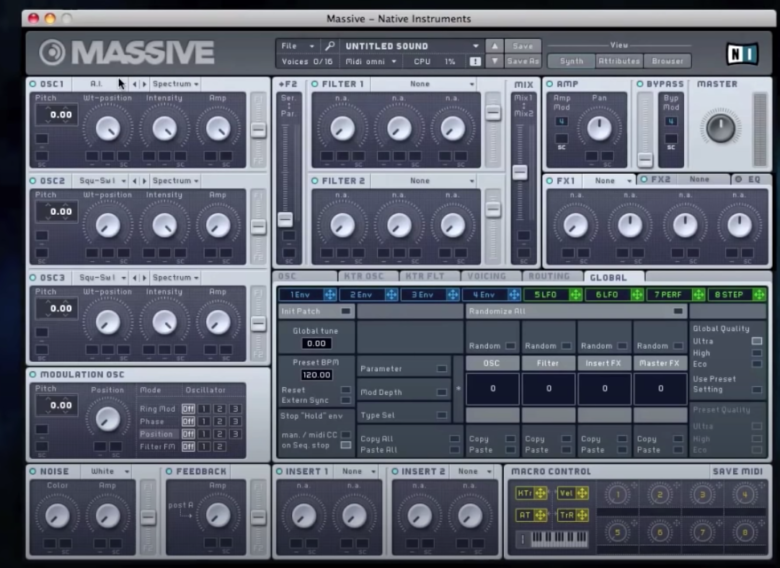Click OSC1 previous wavetable arrow

135,84
